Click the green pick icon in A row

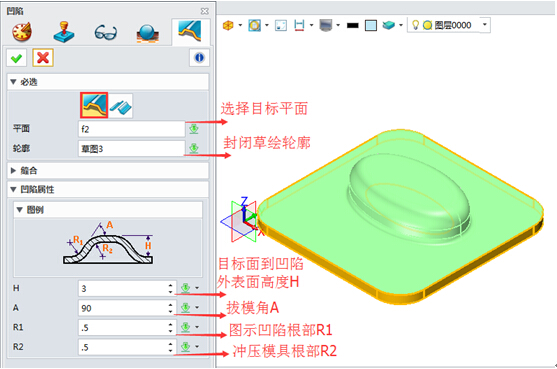click(185, 308)
